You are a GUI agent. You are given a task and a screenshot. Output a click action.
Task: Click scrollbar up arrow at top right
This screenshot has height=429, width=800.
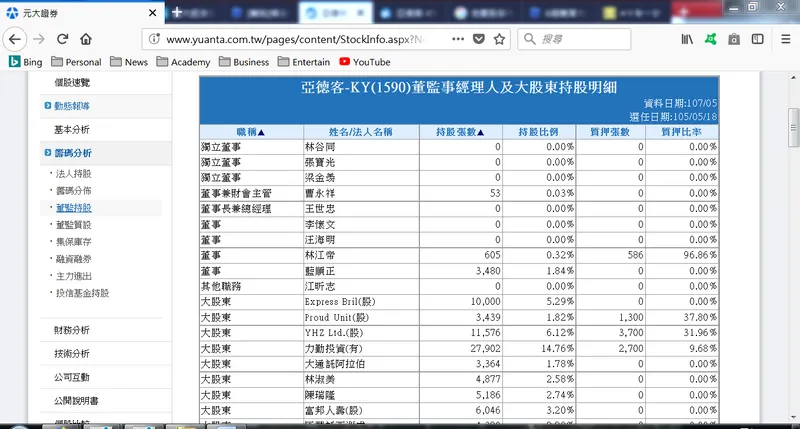[x=793, y=78]
